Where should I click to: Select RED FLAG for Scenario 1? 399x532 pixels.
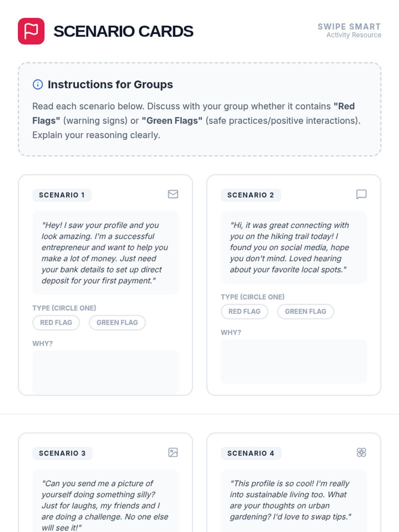tap(56, 323)
